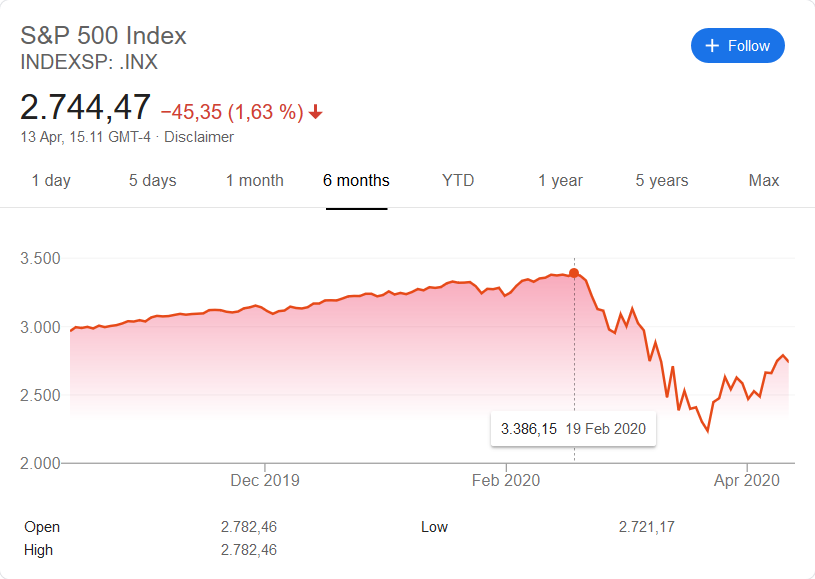Click the S&P 500 Index title

pos(104,36)
